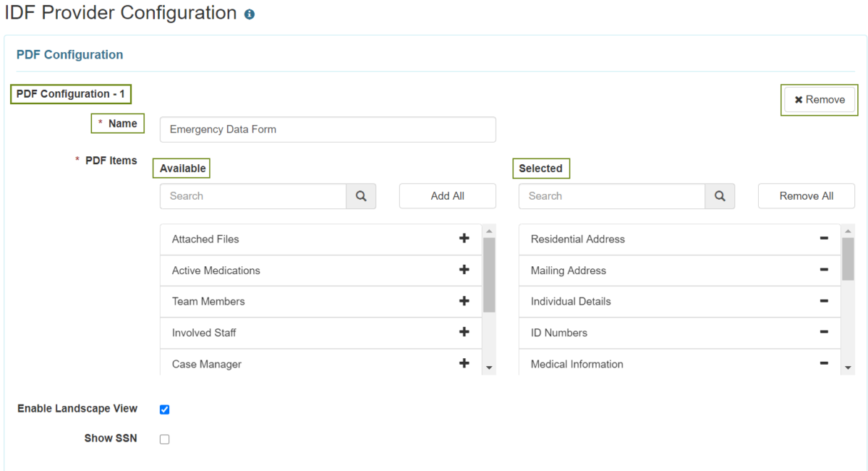Remove Residential Address using its minus icon

coord(824,239)
